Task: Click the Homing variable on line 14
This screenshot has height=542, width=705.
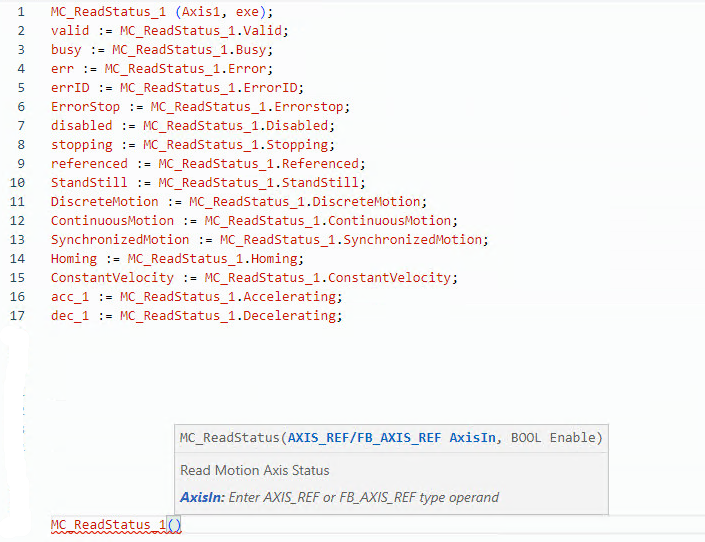Action: coord(74,259)
